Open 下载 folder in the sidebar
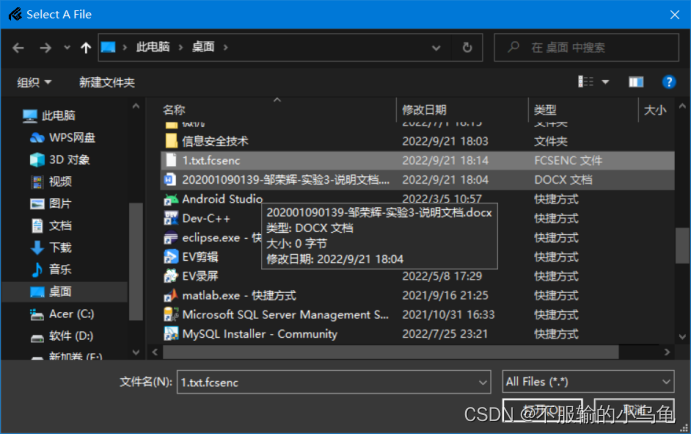Viewport: 692px width, 434px height. pyautogui.click(x=51, y=248)
